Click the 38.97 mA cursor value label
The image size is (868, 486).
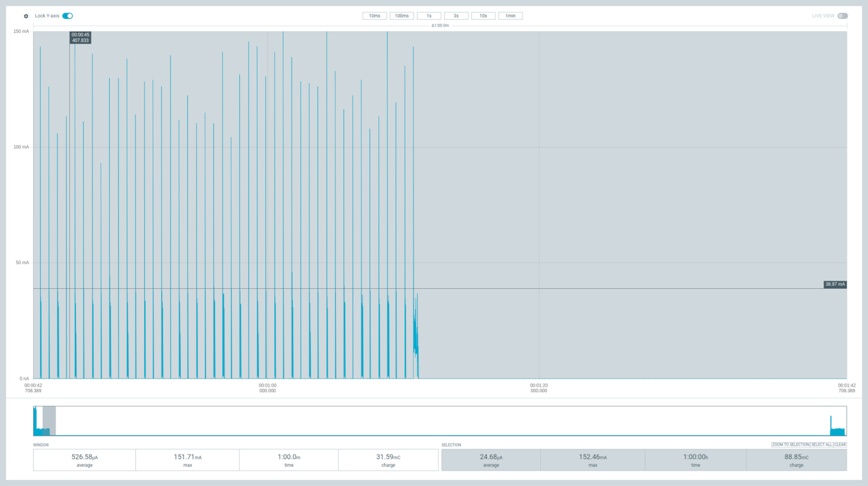click(835, 285)
